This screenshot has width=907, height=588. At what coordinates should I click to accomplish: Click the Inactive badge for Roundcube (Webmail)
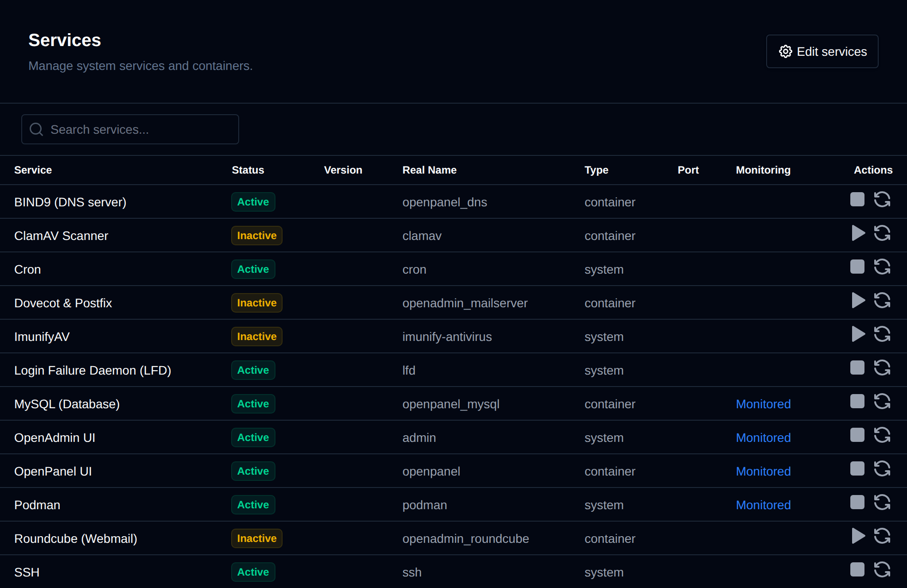(x=256, y=538)
